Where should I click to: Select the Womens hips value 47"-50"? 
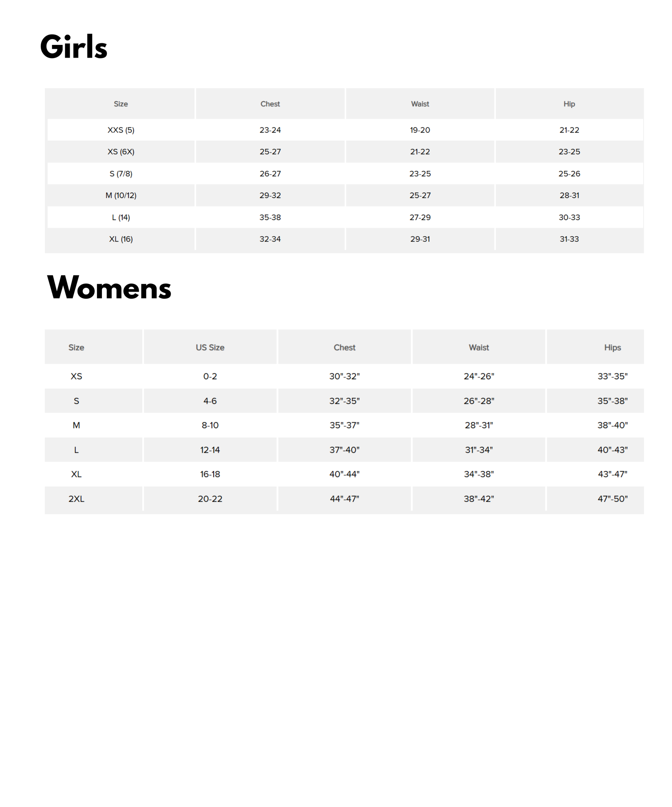point(613,499)
